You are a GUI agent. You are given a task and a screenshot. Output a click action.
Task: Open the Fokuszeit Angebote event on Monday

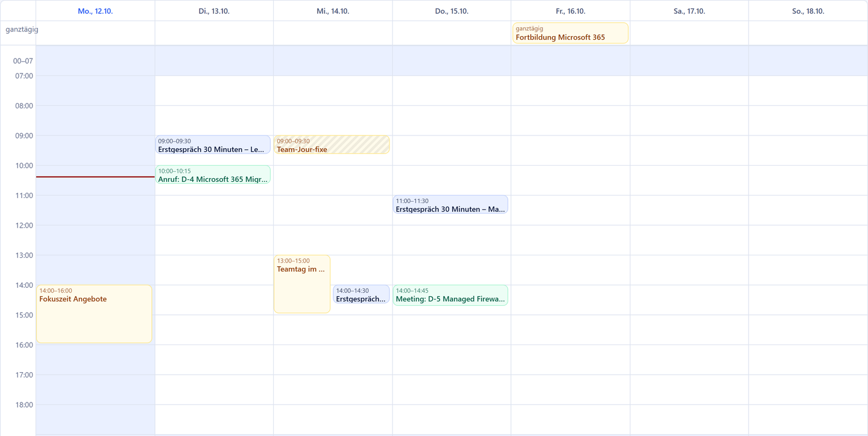tap(94, 314)
